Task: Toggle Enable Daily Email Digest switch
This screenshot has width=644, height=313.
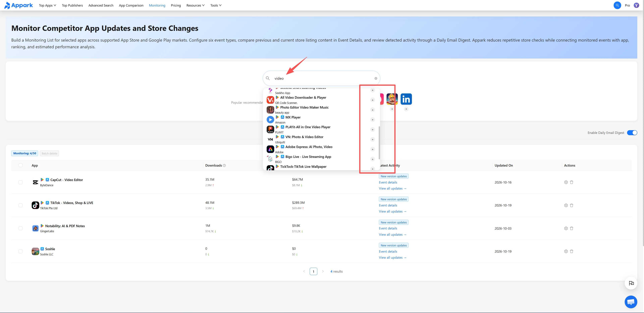Action: click(632, 133)
